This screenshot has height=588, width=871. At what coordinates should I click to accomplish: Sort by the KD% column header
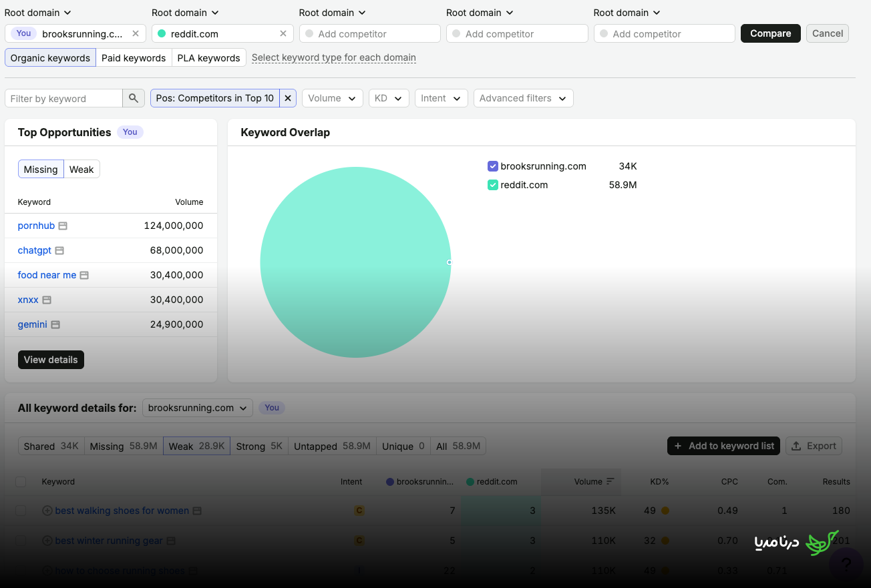(x=659, y=482)
